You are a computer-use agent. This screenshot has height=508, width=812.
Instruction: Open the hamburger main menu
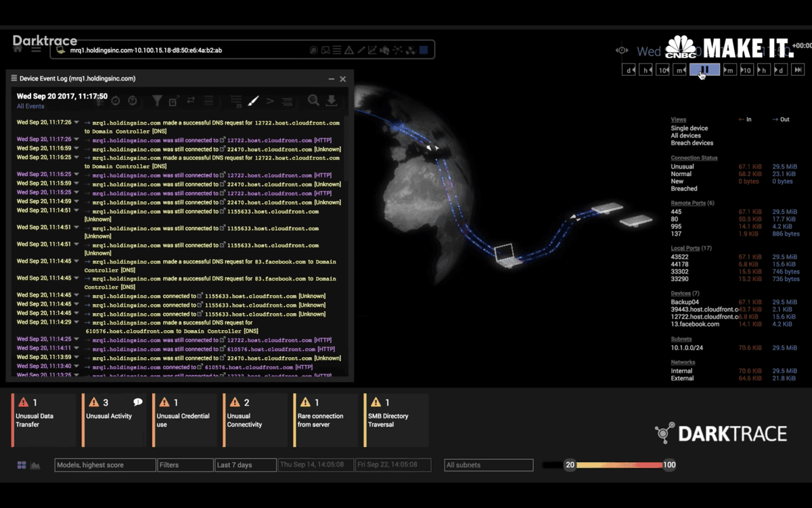(36, 49)
